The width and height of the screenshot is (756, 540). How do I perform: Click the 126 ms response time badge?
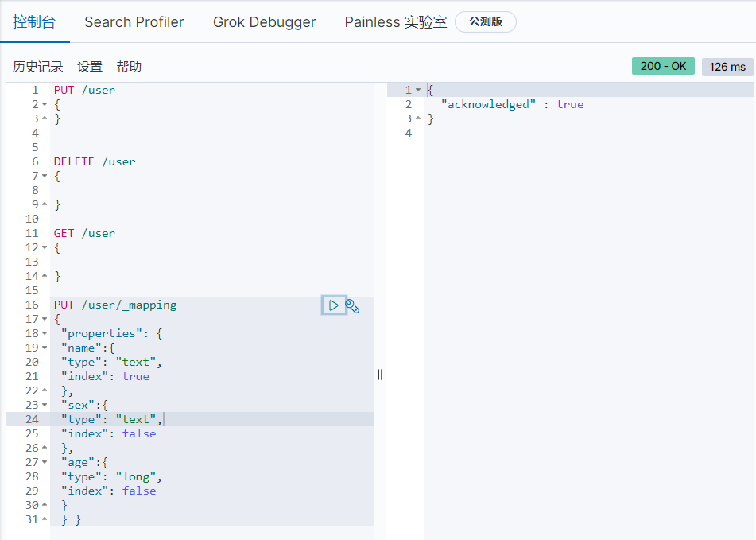tap(727, 66)
